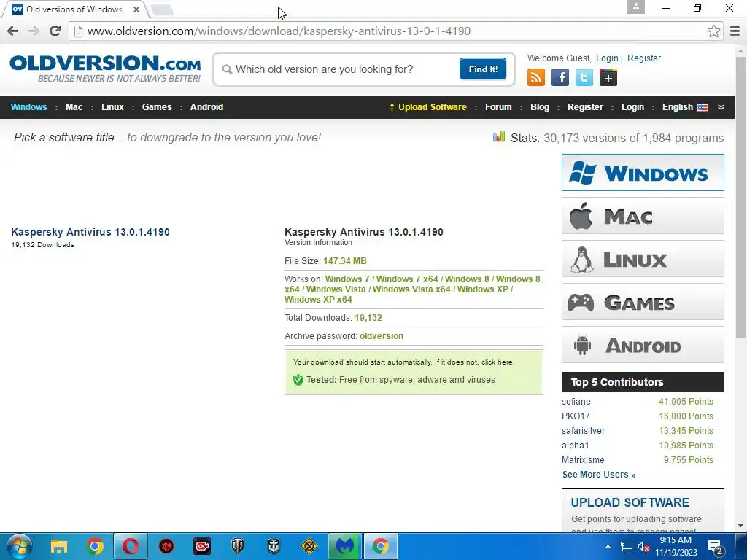Open contributor alpha1
The width and height of the screenshot is (747, 560).
pos(575,446)
